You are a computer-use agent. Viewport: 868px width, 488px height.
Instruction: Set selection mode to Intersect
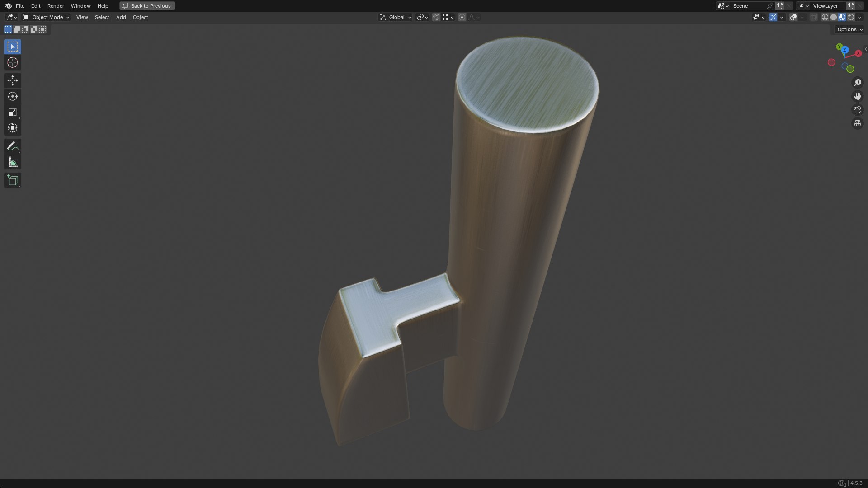(42, 29)
